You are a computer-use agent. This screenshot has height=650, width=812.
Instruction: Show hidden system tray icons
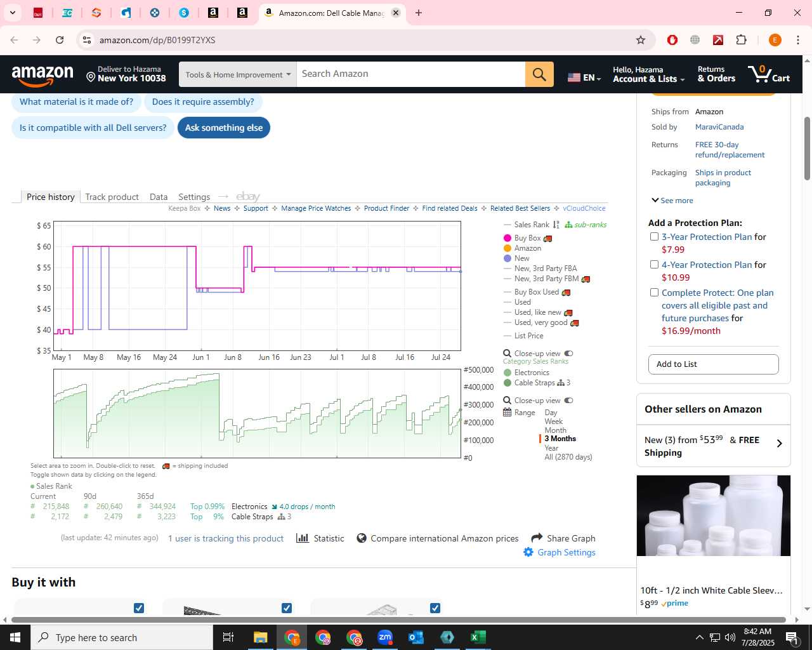click(x=699, y=637)
